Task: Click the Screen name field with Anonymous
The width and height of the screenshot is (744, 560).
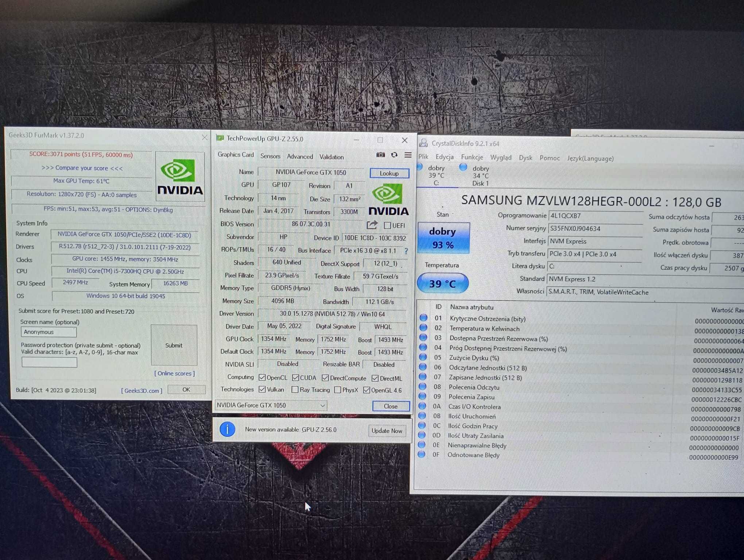Action: click(49, 332)
